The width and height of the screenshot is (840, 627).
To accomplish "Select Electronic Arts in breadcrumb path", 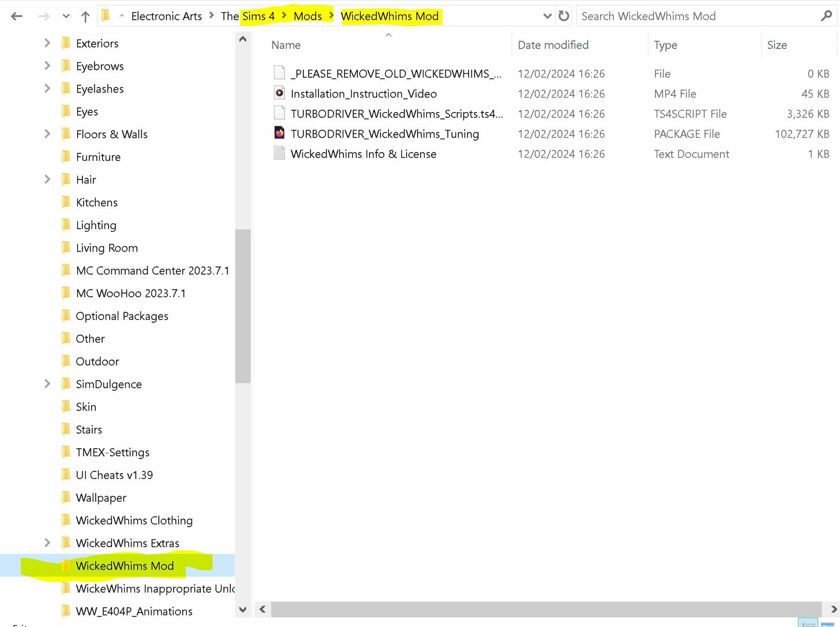I will click(x=166, y=16).
